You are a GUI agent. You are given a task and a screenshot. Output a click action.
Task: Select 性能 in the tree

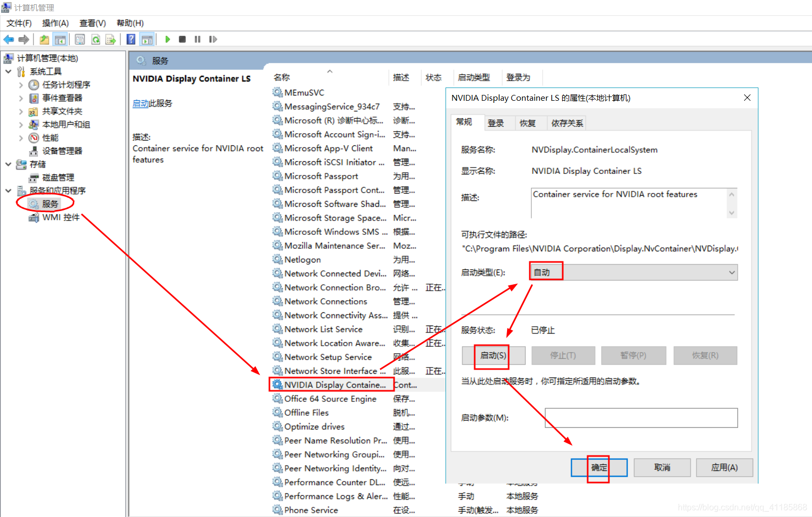[50, 138]
